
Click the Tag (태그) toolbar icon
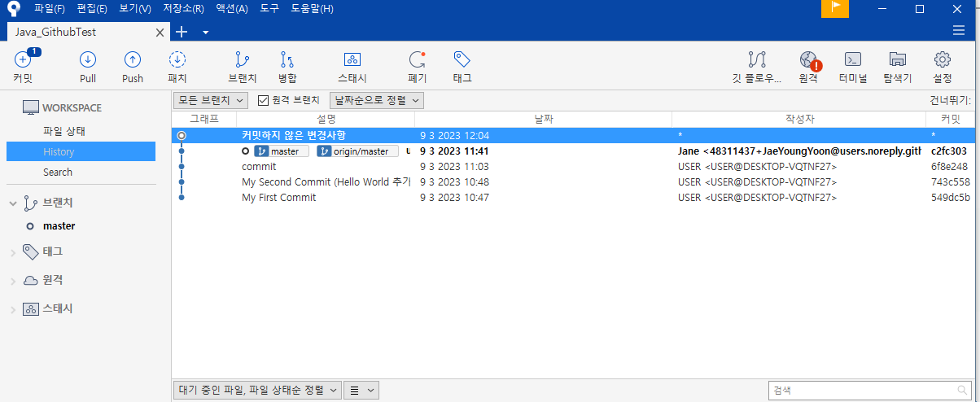462,66
